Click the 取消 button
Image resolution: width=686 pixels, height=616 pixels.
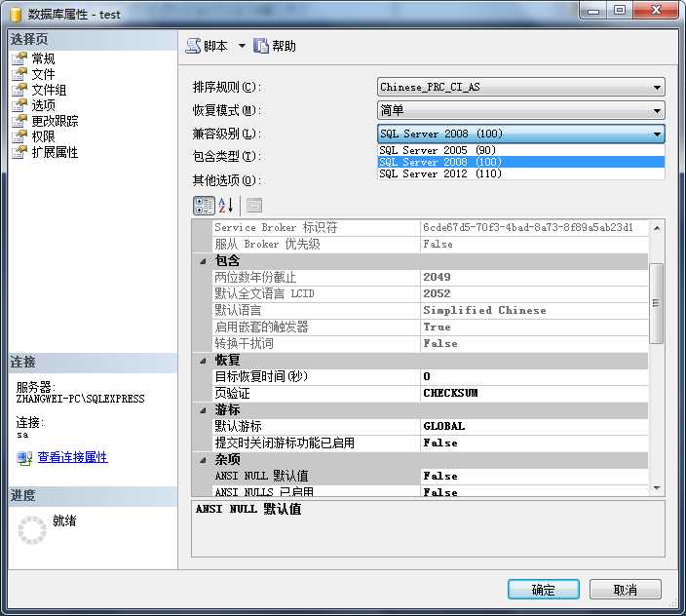(x=626, y=590)
